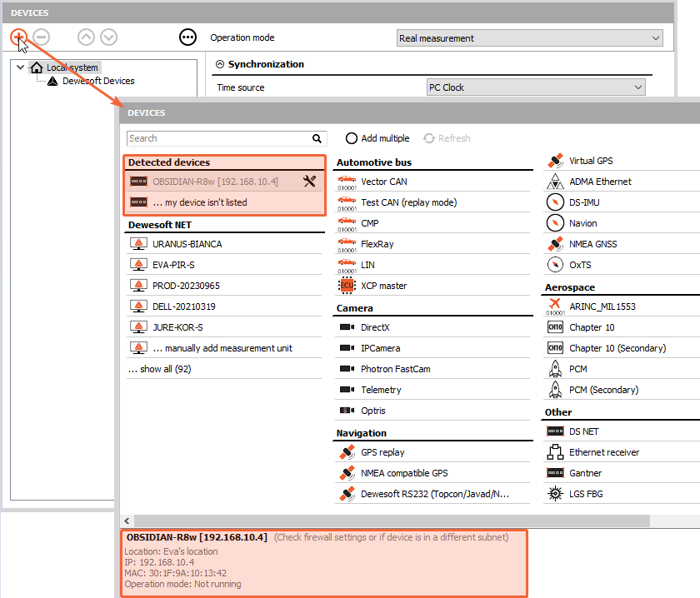Click the wrench tools icon for OBSIDIAN-R8w
This screenshot has height=598, width=700.
[x=309, y=182]
